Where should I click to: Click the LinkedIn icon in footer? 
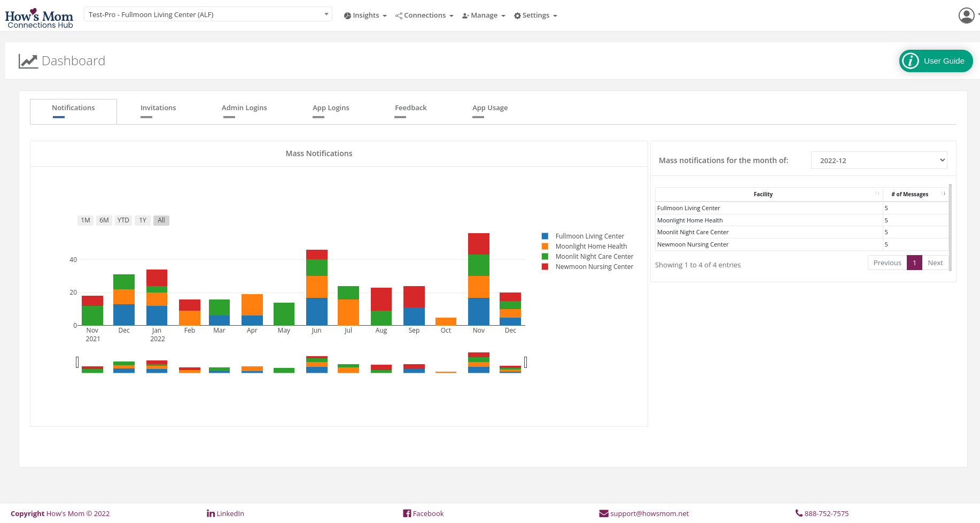pyautogui.click(x=211, y=513)
